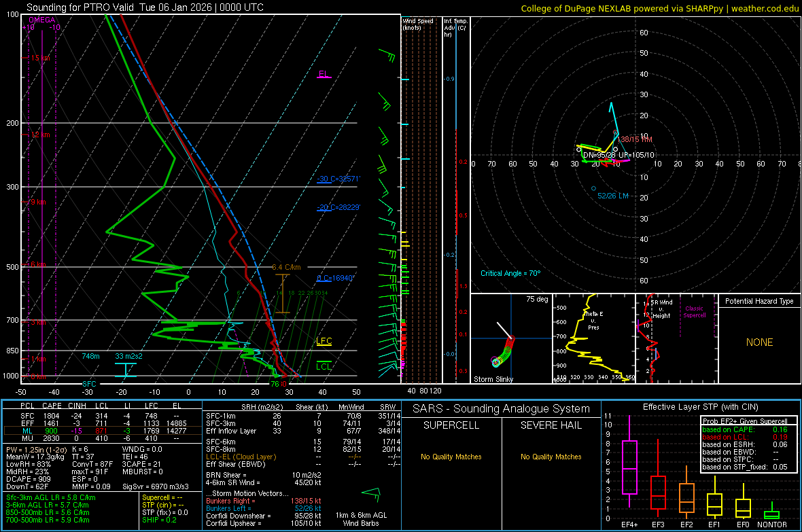Click 'Sfc-3km AGL LR = 5.8 C/km'
The image size is (802, 532).
(x=51, y=498)
